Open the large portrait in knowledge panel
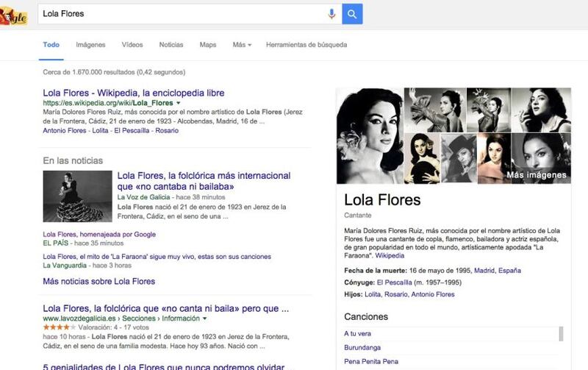This screenshot has height=370, width=588. click(x=370, y=136)
